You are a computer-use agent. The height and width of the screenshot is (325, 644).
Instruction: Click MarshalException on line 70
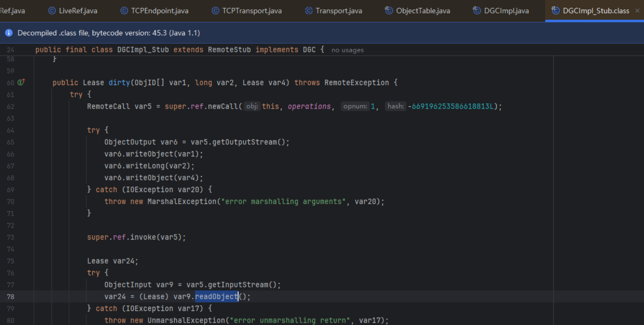[x=182, y=202]
